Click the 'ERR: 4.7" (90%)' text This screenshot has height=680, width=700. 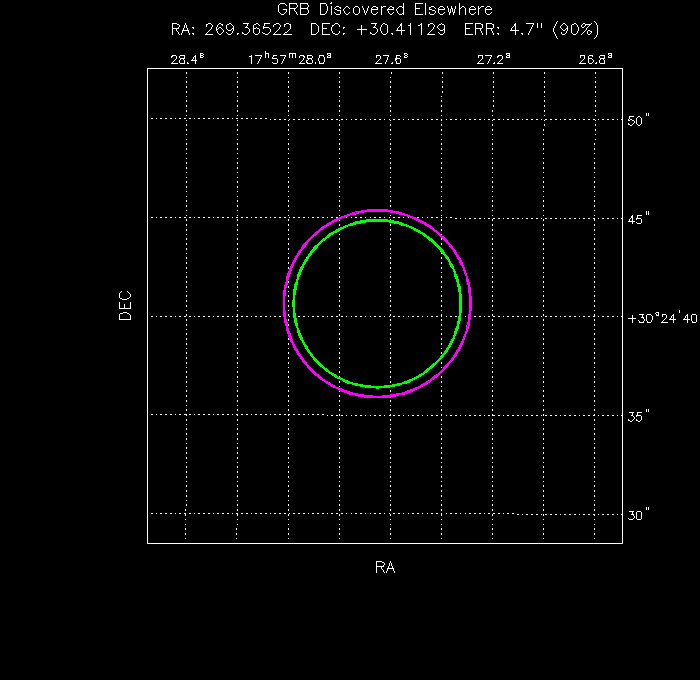point(531,30)
